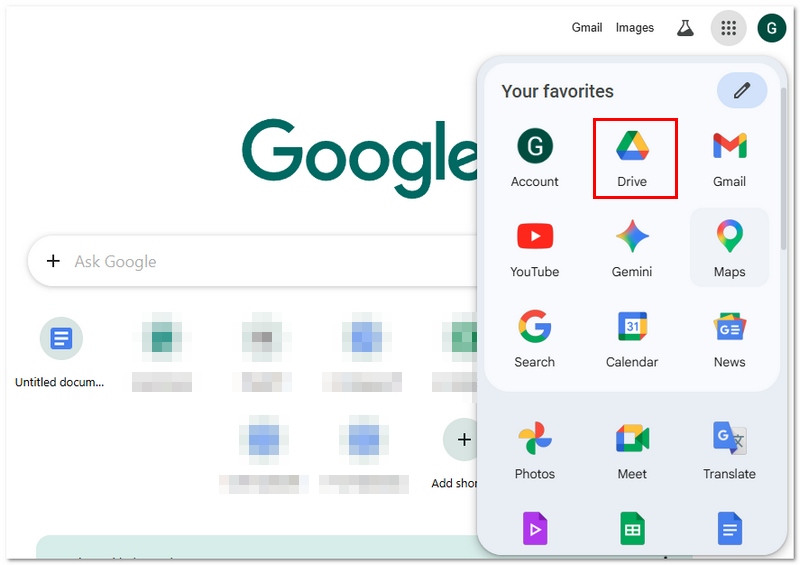Open Account in the favorites panel

click(534, 158)
